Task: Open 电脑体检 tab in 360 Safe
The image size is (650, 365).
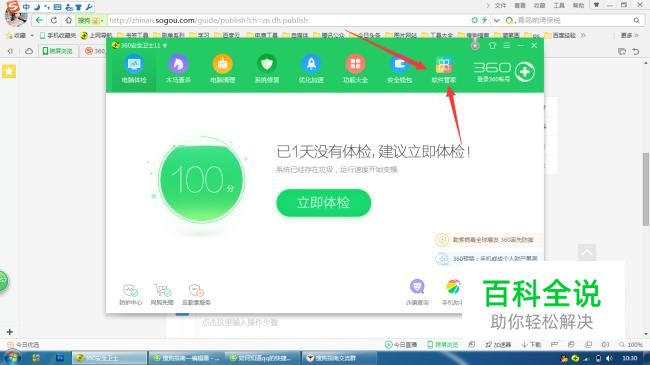Action: pyautogui.click(x=134, y=69)
